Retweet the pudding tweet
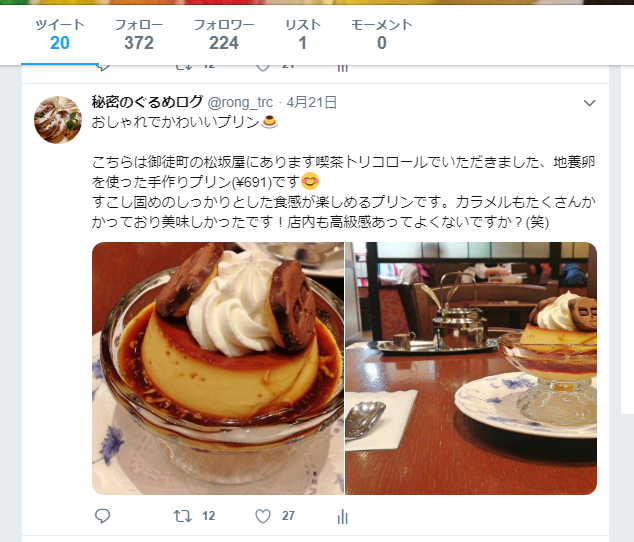Image resolution: width=634 pixels, height=542 pixels. tap(182, 516)
